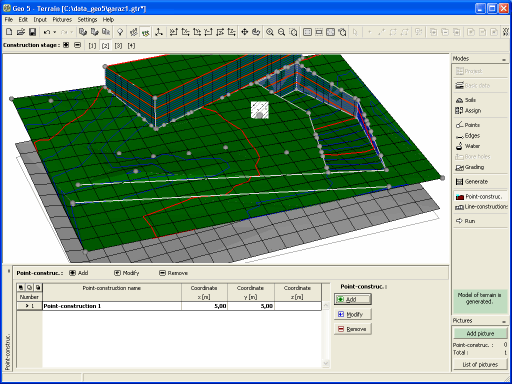The height and width of the screenshot is (384, 512).
Task: Open the Pictures menu
Action: pyautogui.click(x=62, y=20)
